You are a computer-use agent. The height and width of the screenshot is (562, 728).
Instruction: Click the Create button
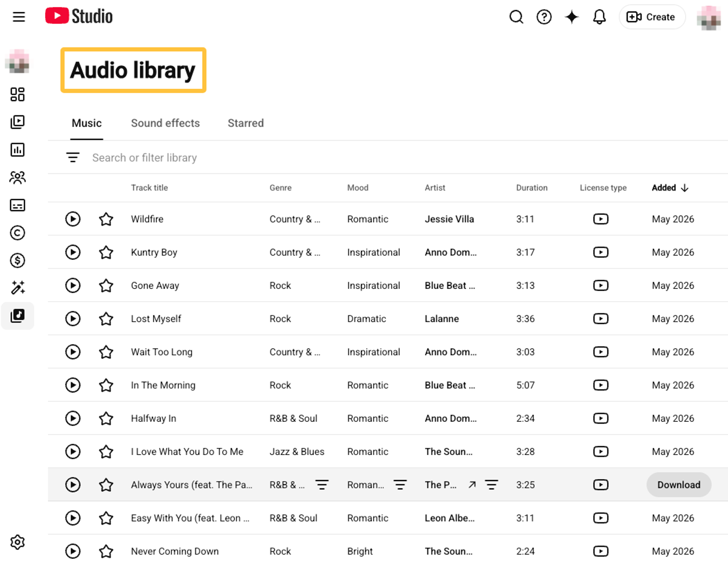(x=651, y=17)
